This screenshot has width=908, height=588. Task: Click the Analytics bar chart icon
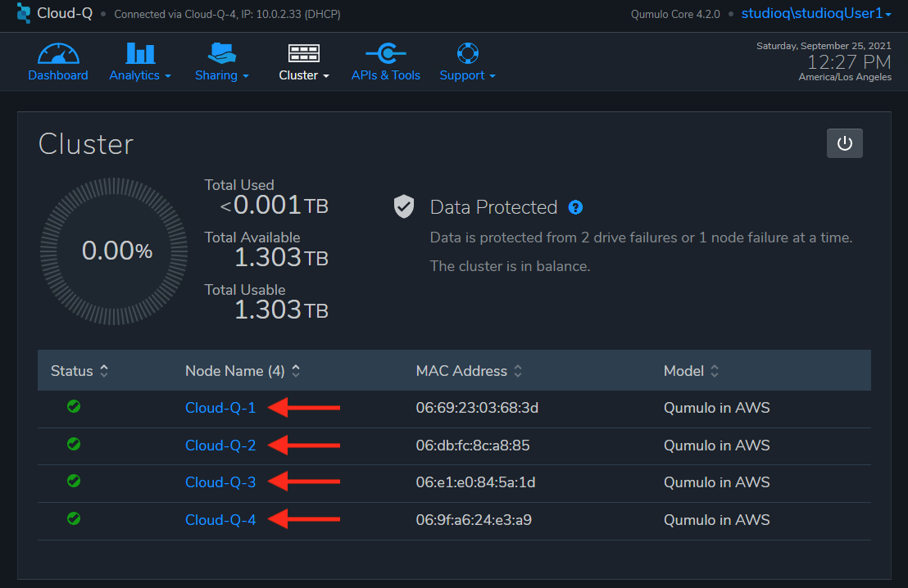(140, 53)
